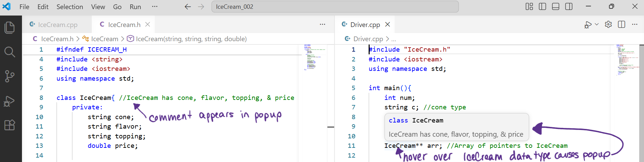Close the IceCream.h tab
The image size is (644, 162).
point(148,24)
